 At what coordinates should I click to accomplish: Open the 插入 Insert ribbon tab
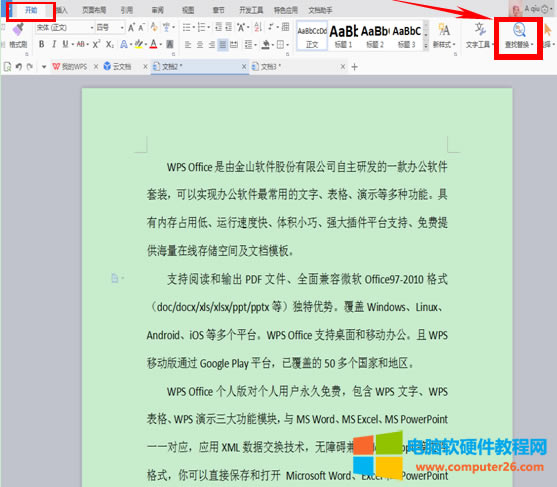click(61, 10)
